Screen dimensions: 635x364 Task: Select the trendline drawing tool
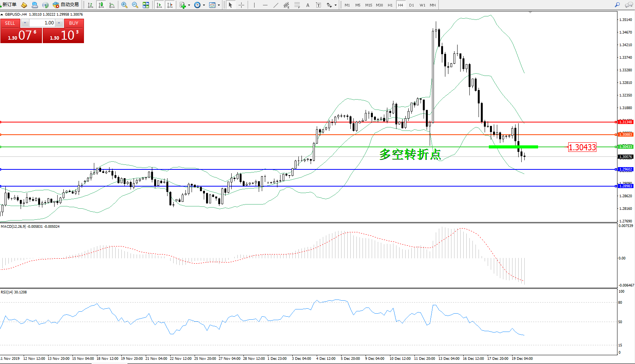pyautogui.click(x=276, y=5)
